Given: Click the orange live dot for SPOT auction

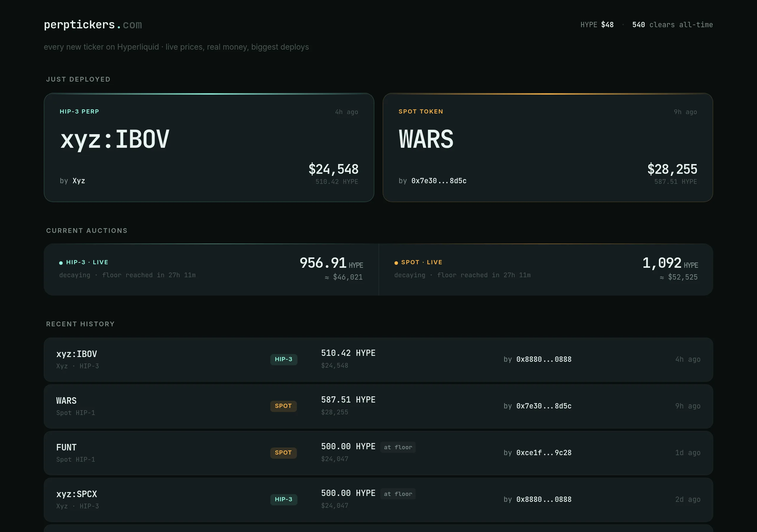Looking at the screenshot, I should click(x=396, y=263).
